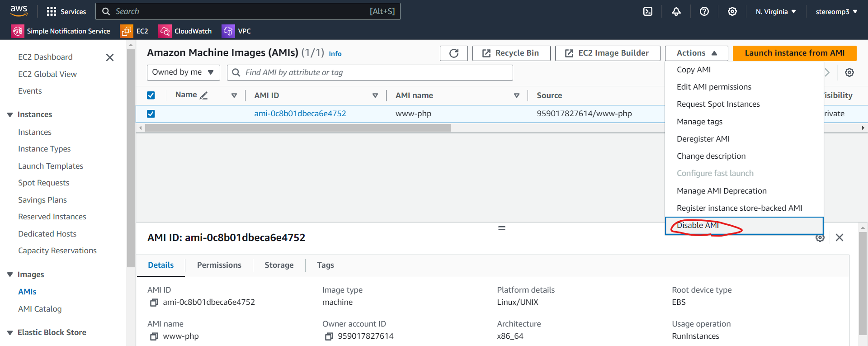Open the table preferences gear

(849, 72)
